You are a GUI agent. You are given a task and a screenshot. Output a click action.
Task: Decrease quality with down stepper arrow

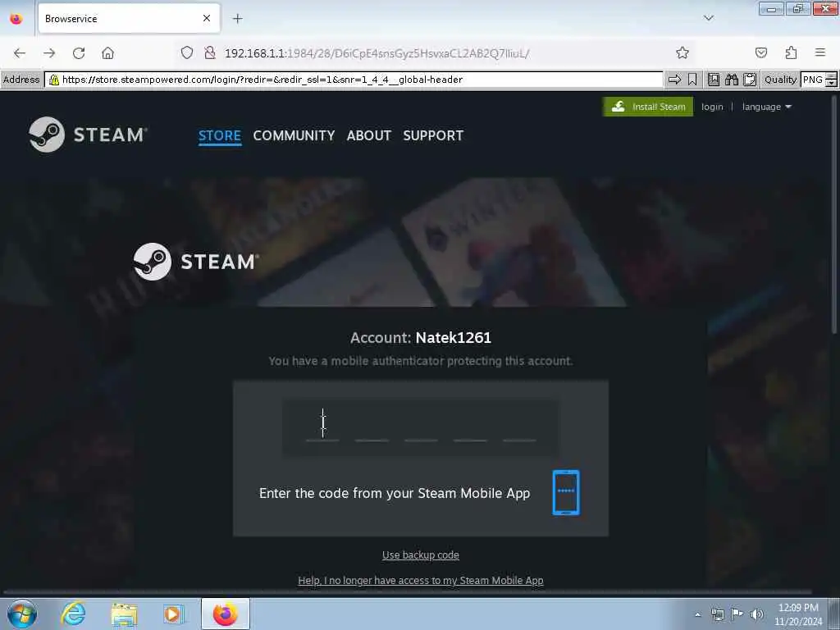pyautogui.click(x=832, y=84)
